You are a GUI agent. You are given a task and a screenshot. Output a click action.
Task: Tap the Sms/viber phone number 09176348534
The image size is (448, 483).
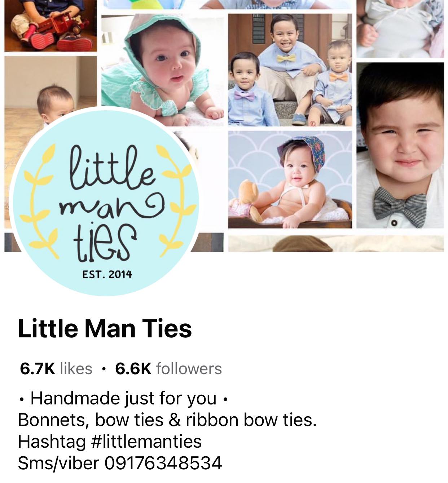pyautogui.click(x=163, y=463)
